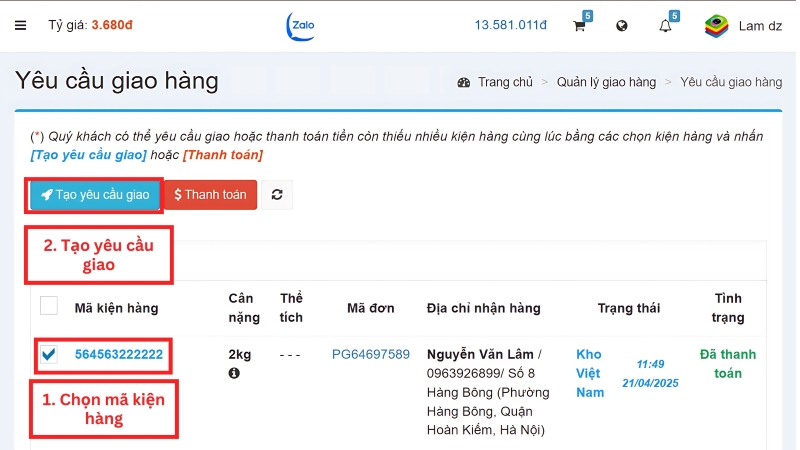Click Kho Việt Nam status

[x=590, y=373]
